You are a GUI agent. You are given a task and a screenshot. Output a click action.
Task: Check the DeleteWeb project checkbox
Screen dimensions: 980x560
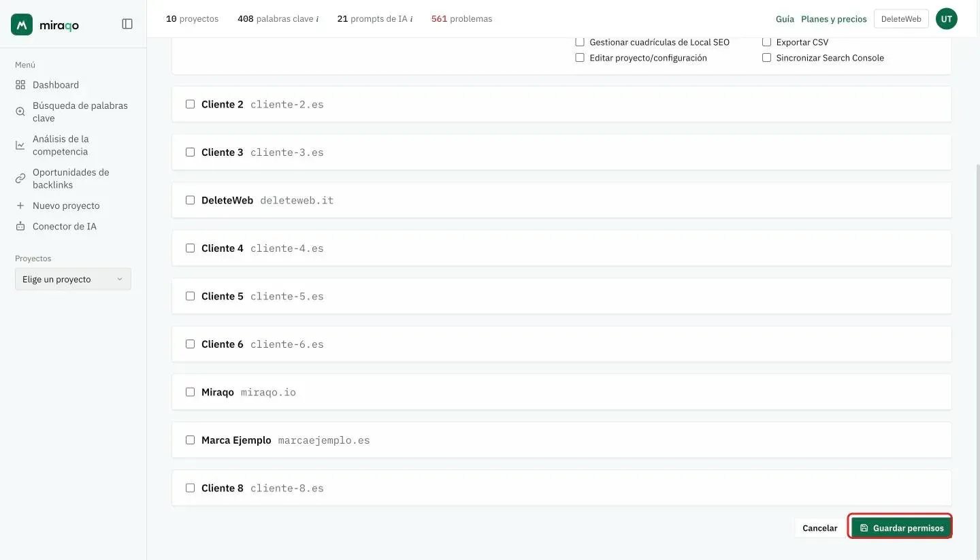(x=190, y=200)
